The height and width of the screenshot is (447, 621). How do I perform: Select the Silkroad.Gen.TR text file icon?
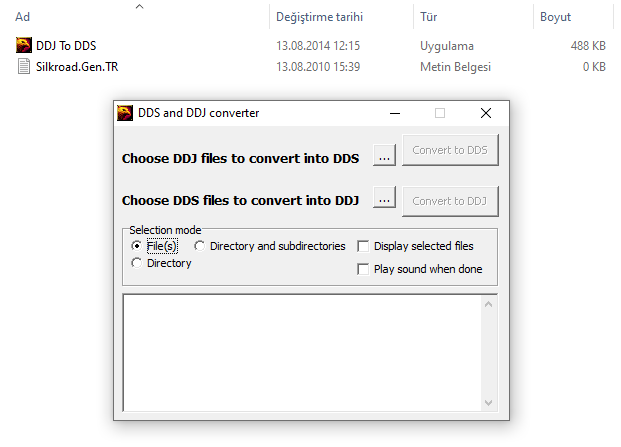(24, 66)
